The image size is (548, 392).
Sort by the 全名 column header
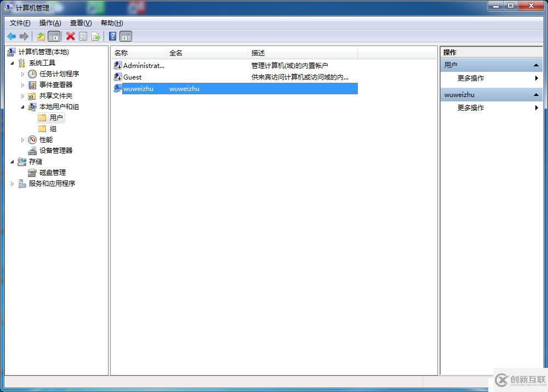pyautogui.click(x=207, y=53)
